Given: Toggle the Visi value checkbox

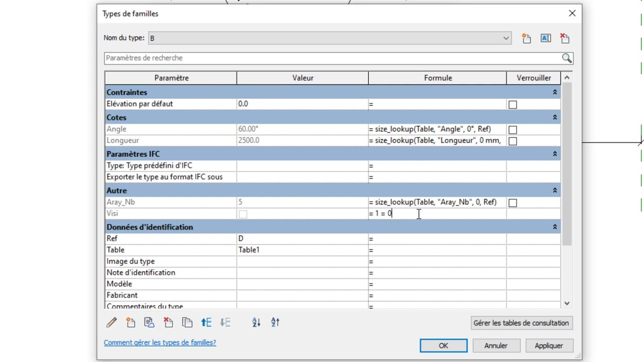Looking at the screenshot, I should click(243, 214).
